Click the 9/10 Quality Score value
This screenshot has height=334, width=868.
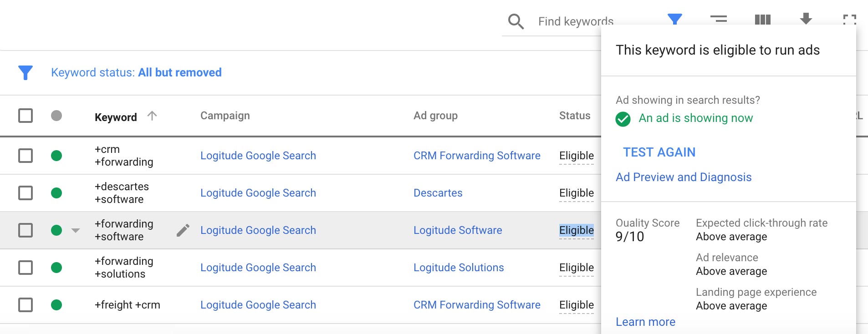630,237
